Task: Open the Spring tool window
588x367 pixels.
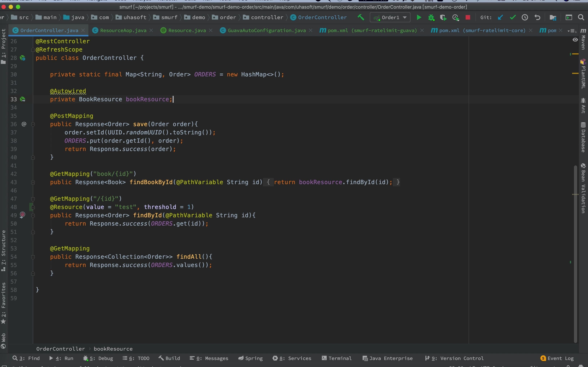Action: (251, 358)
